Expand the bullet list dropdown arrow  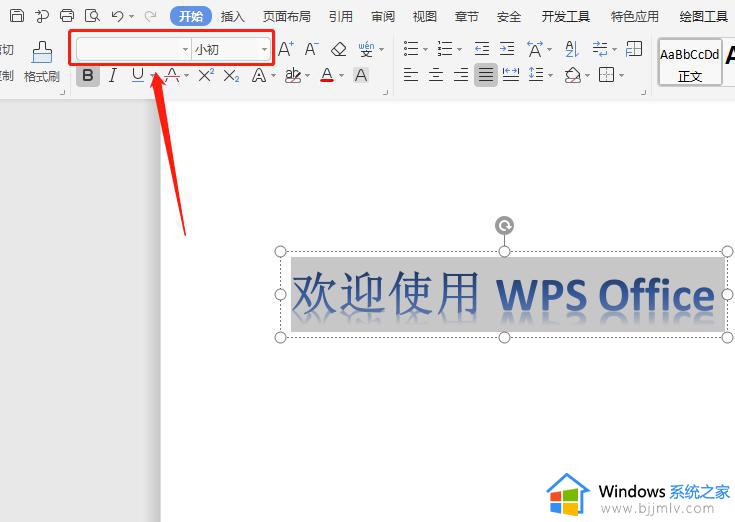coord(426,49)
